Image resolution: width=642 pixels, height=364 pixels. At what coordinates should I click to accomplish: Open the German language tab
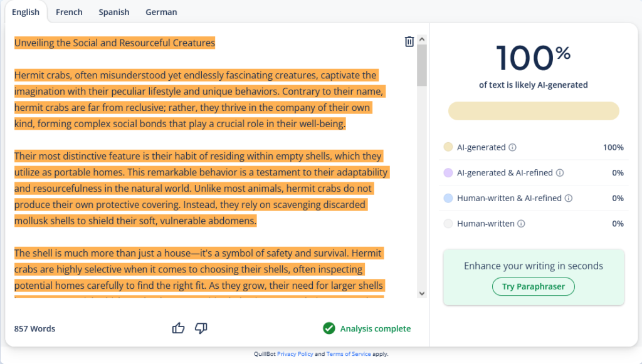[161, 12]
